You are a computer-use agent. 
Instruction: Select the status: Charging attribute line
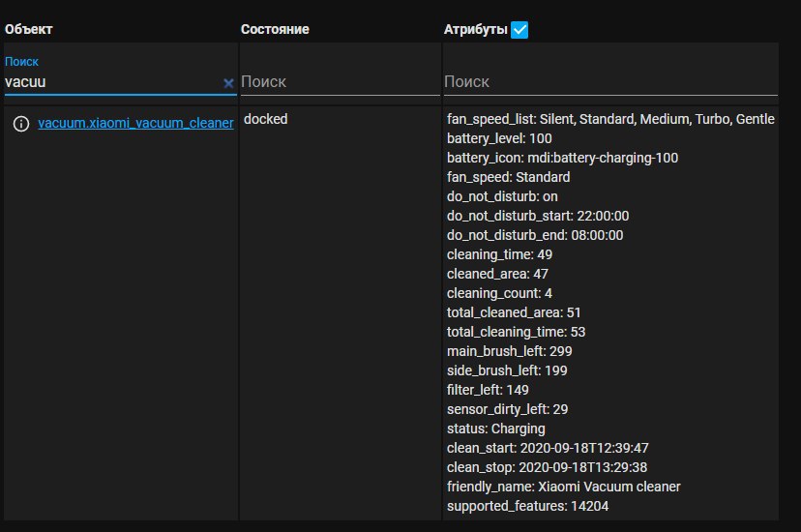[496, 429]
